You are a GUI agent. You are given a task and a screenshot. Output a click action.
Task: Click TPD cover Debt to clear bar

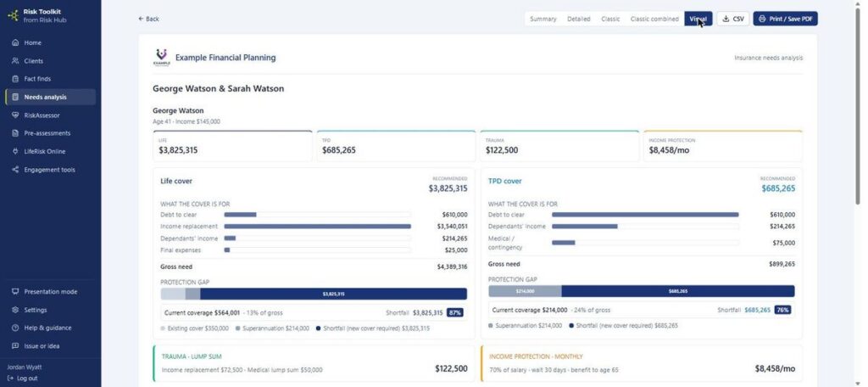pos(645,215)
